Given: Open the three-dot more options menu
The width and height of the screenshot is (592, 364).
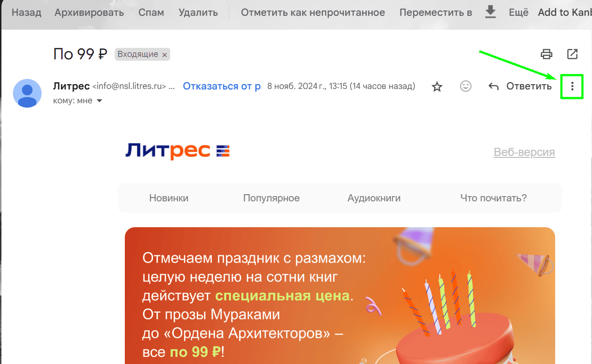Looking at the screenshot, I should (x=572, y=87).
